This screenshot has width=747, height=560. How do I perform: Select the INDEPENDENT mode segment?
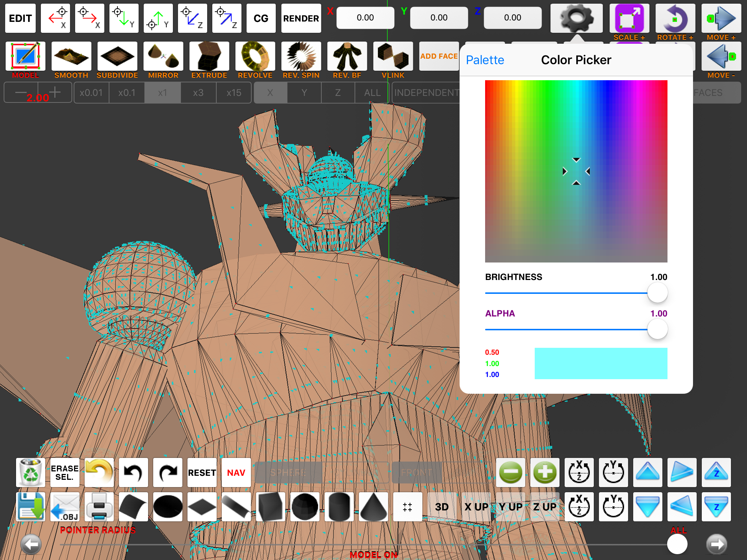(x=426, y=93)
